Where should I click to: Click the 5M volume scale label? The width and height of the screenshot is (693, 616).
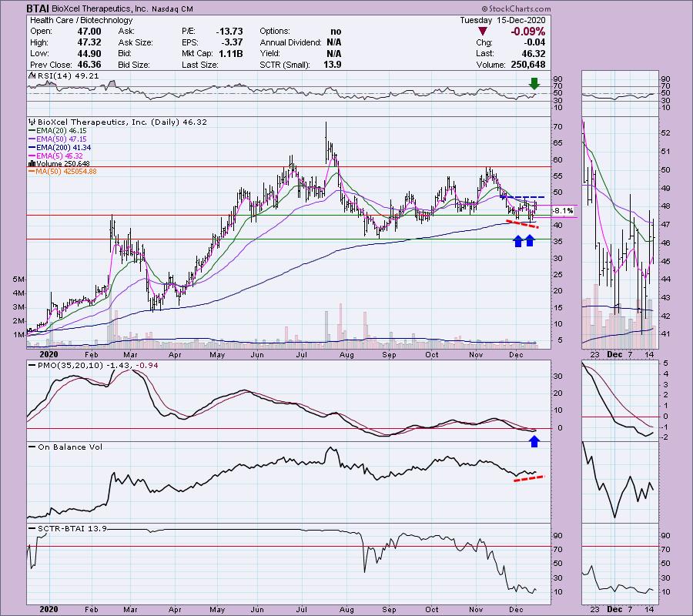pyautogui.click(x=19, y=280)
